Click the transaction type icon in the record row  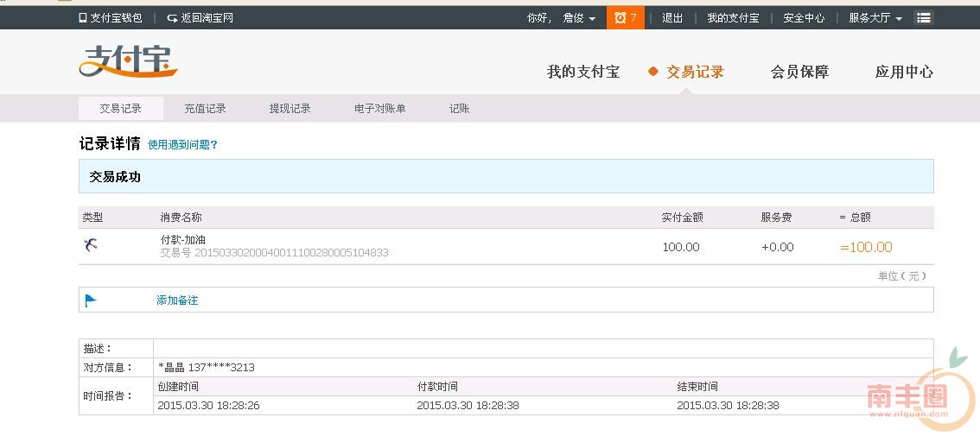(91, 246)
